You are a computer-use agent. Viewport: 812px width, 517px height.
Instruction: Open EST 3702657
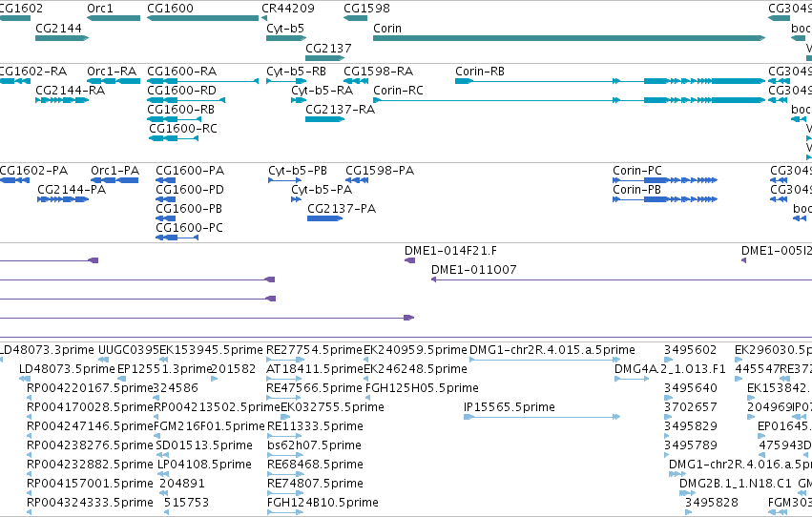690,408
